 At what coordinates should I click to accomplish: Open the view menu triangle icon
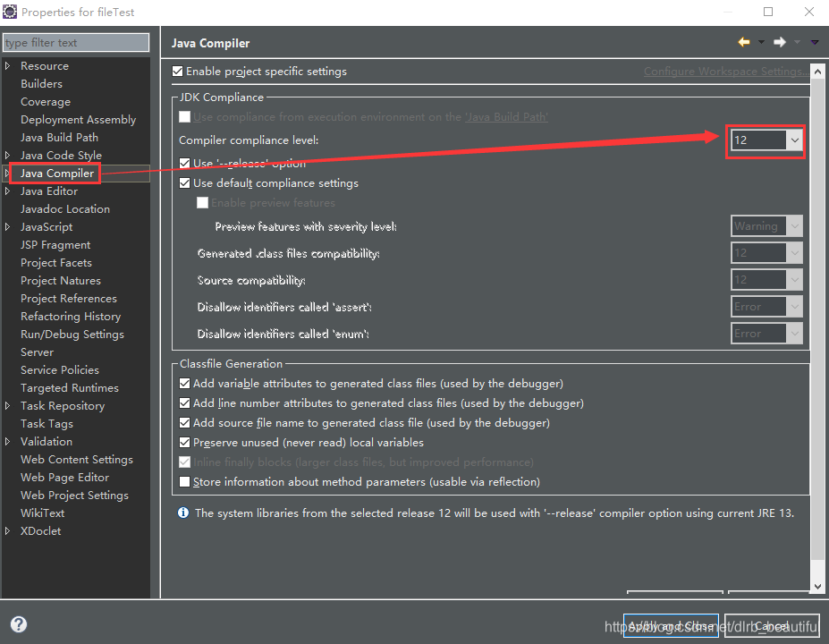pos(815,42)
